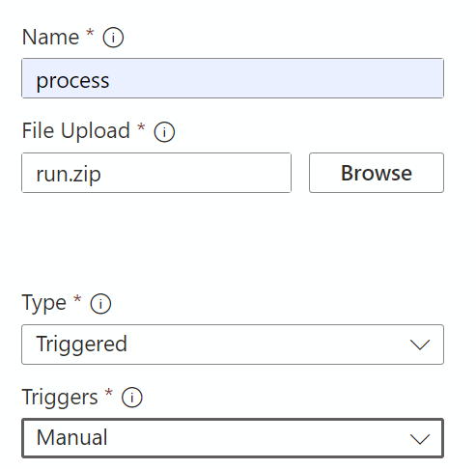Focus the Name field containing 'process'
The width and height of the screenshot is (476, 469).
point(233,78)
